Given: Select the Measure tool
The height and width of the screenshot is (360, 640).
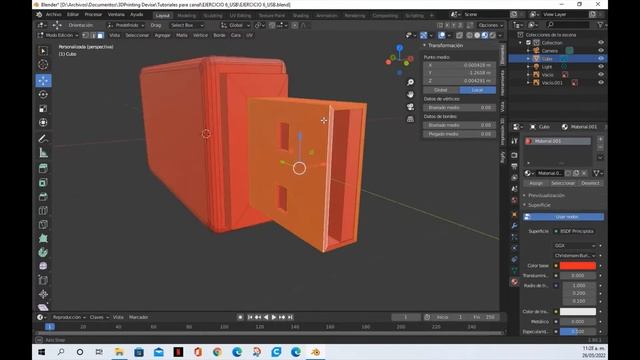Looking at the screenshot, I should 43,153.
